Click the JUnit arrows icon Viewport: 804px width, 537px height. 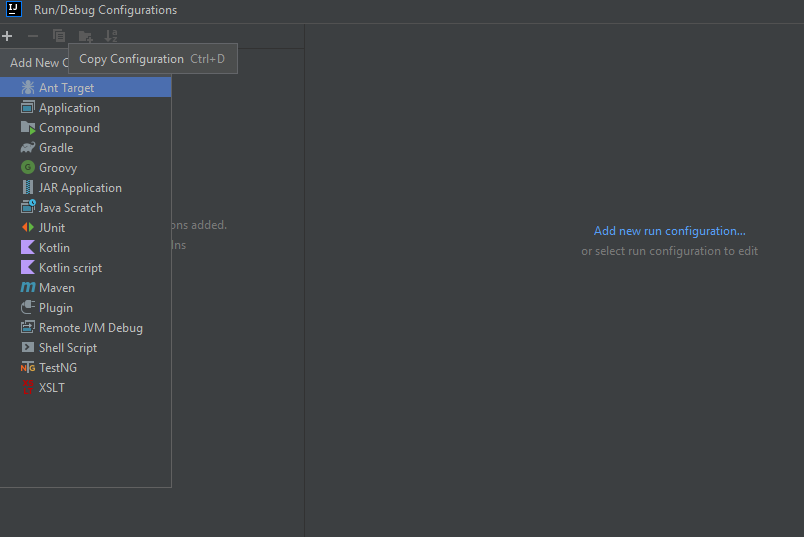tap(28, 227)
